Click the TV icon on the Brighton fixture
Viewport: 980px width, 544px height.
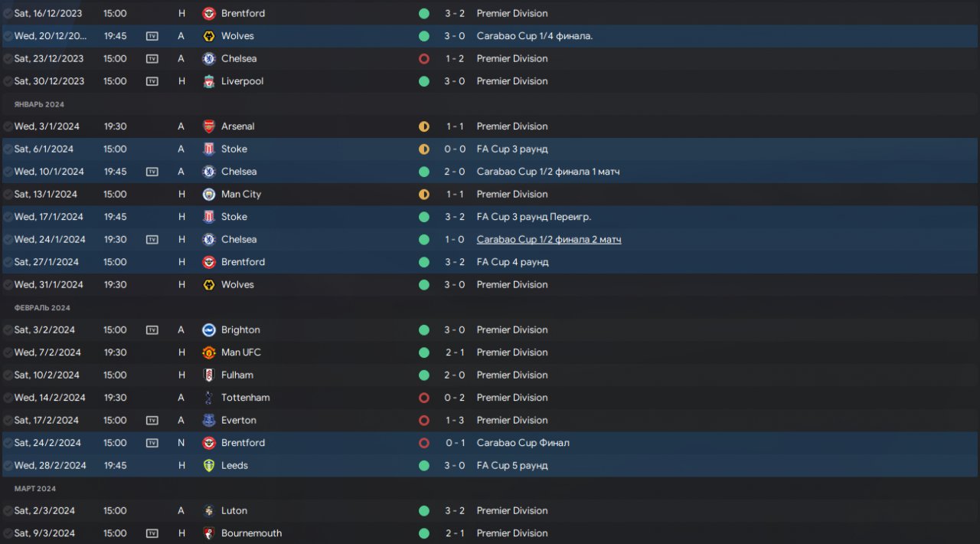tap(152, 330)
